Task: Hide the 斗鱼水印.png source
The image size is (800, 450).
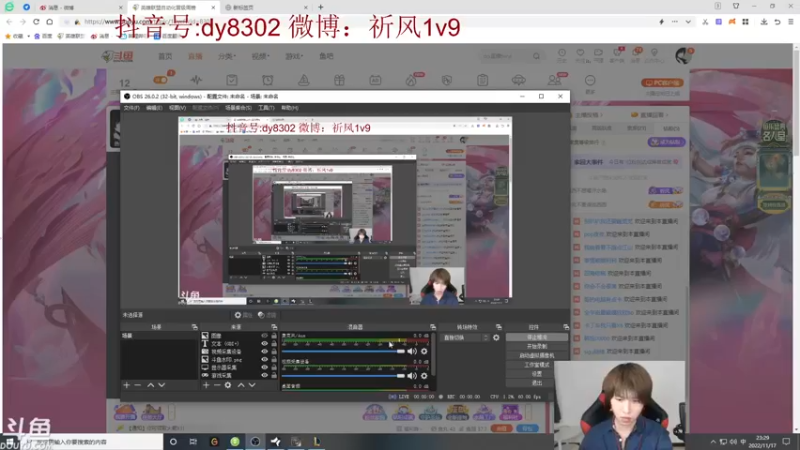Action: point(264,359)
